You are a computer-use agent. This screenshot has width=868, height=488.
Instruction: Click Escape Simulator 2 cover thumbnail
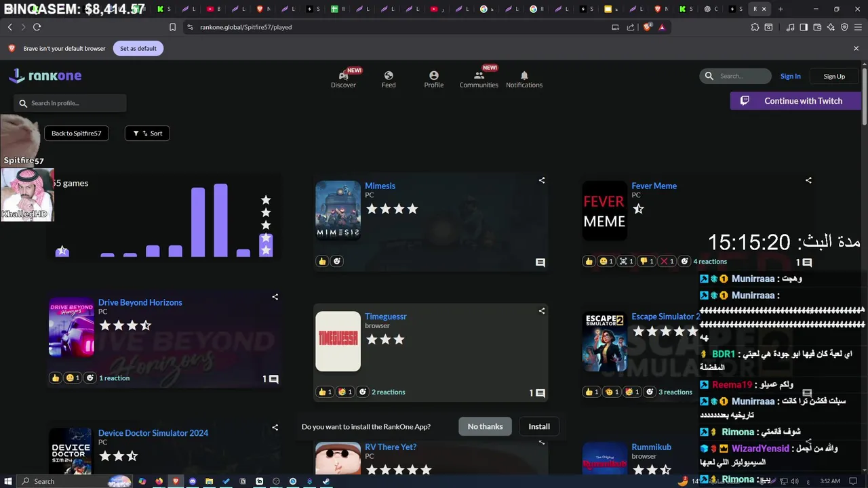coord(604,341)
